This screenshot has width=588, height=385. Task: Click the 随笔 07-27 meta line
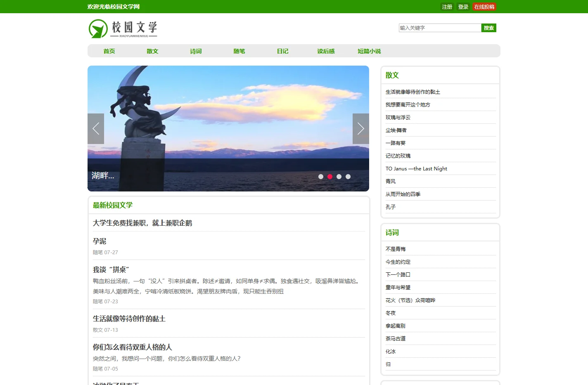(105, 252)
